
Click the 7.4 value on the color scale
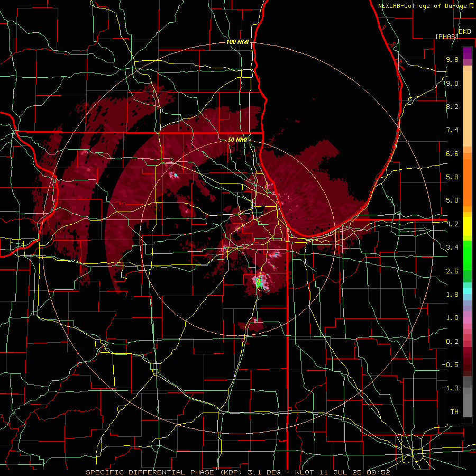tap(452, 130)
